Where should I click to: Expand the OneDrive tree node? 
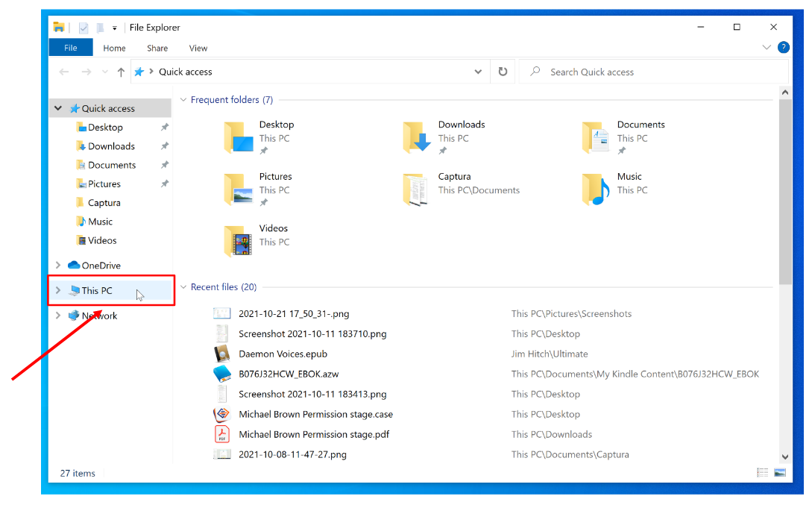click(58, 266)
